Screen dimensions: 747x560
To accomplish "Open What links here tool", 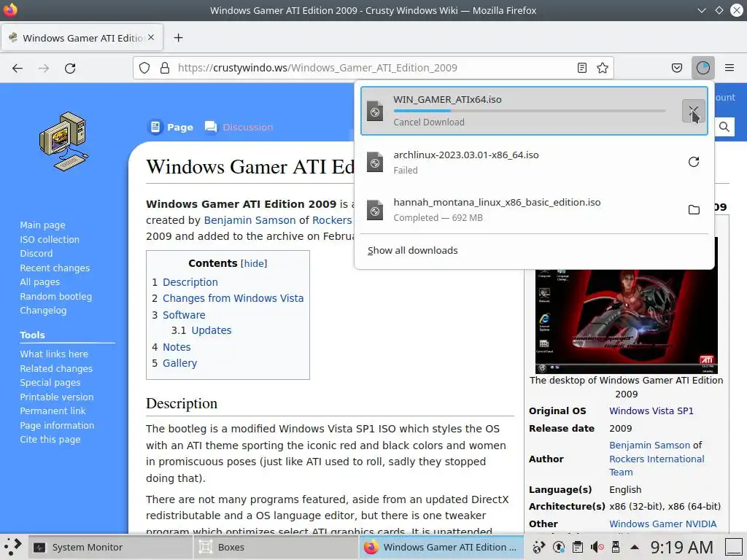I will pyautogui.click(x=54, y=354).
